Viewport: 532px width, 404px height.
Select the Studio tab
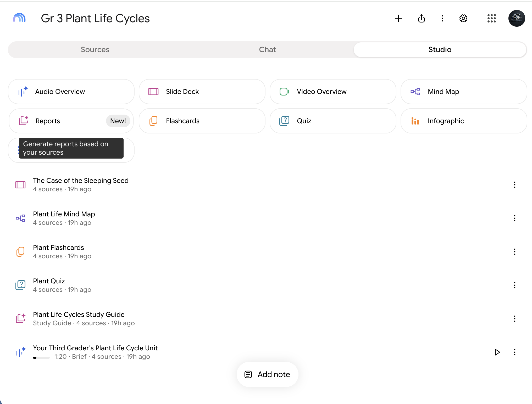pos(440,49)
